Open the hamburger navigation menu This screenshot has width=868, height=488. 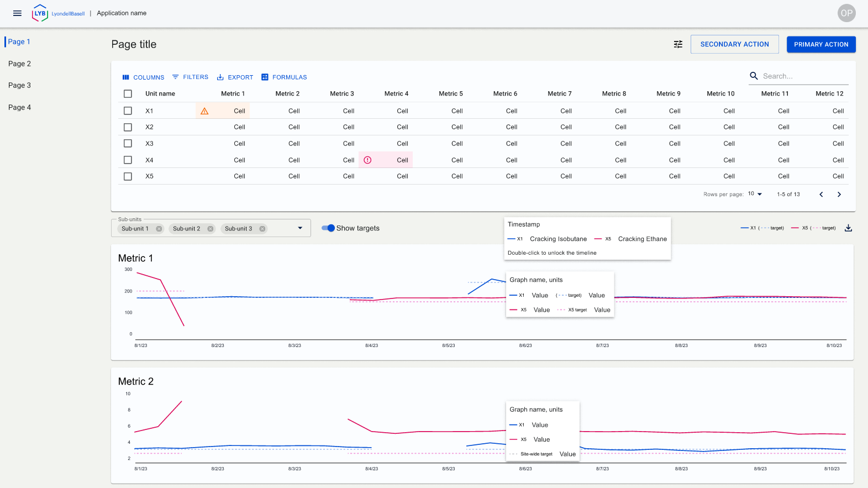click(17, 13)
